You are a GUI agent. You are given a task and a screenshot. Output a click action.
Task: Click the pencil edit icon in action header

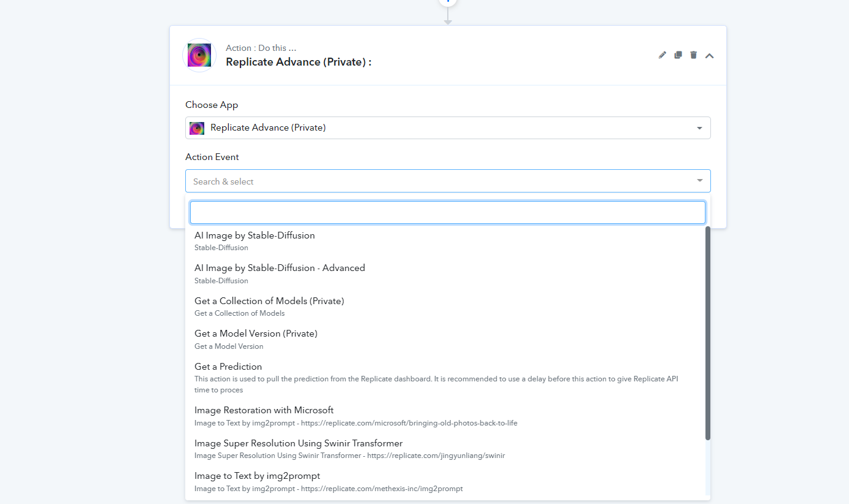(x=662, y=55)
